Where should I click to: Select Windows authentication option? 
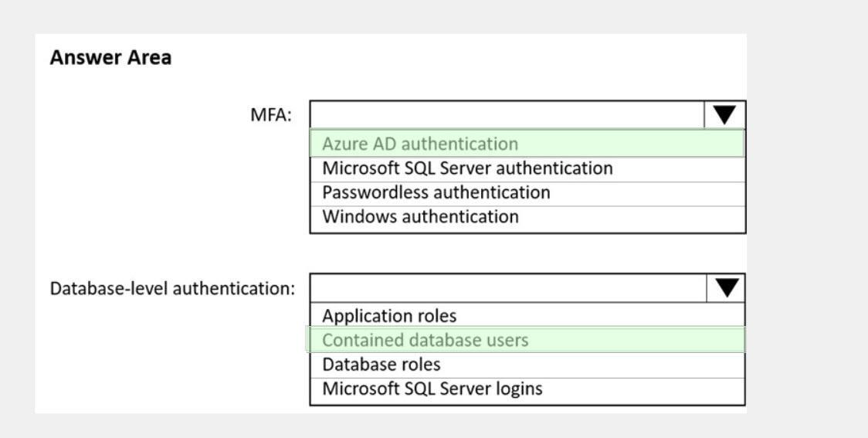(x=527, y=217)
